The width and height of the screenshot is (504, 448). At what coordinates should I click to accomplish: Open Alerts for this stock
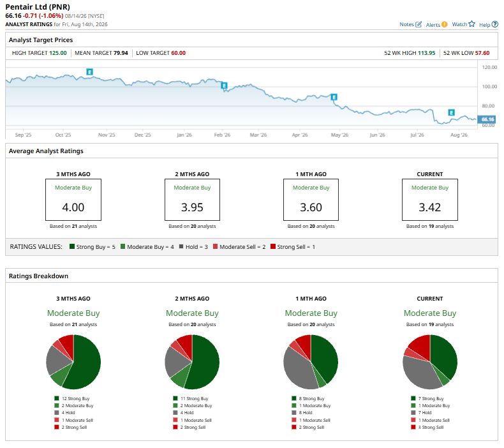(x=436, y=24)
